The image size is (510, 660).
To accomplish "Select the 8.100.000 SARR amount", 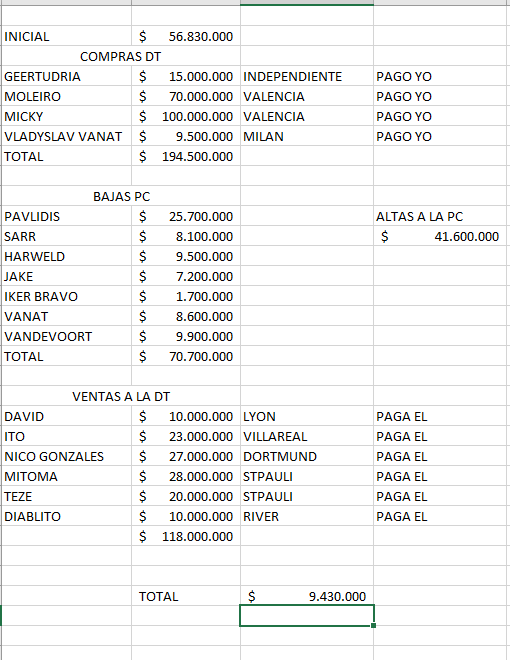I will (x=186, y=236).
